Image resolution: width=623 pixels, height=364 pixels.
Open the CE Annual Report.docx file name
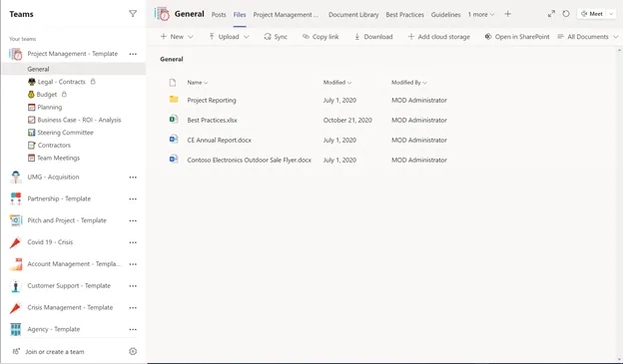click(x=219, y=141)
